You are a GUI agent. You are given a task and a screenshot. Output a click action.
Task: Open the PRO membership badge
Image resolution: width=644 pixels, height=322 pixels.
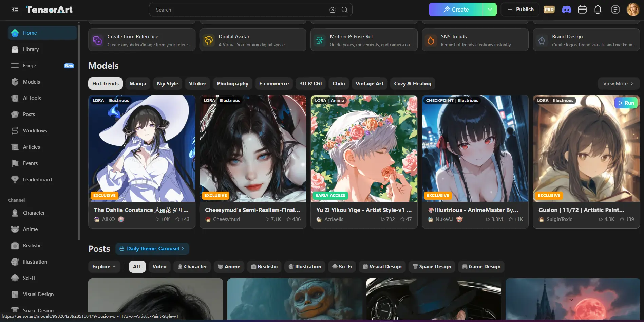click(x=549, y=10)
